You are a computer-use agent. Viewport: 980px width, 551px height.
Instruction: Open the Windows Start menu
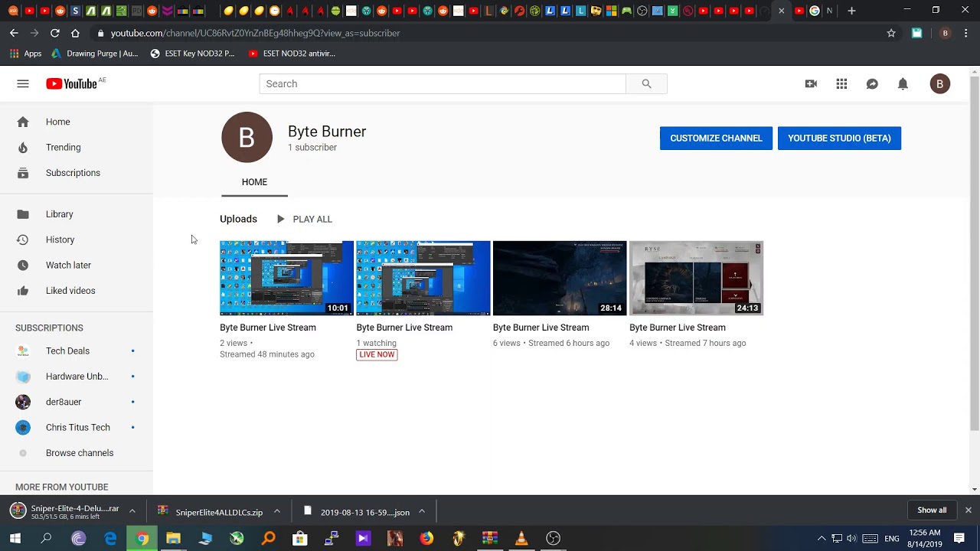click(15, 539)
